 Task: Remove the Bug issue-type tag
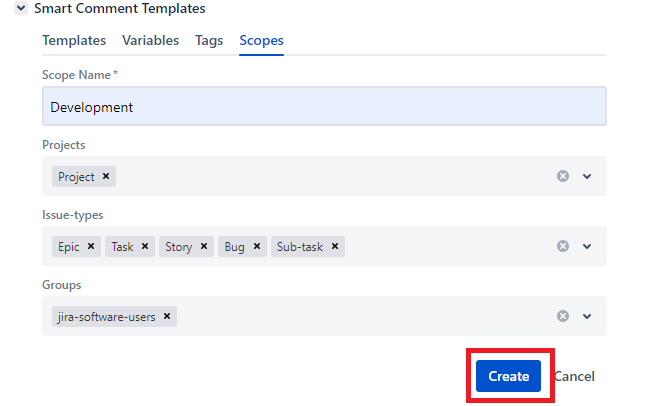256,247
